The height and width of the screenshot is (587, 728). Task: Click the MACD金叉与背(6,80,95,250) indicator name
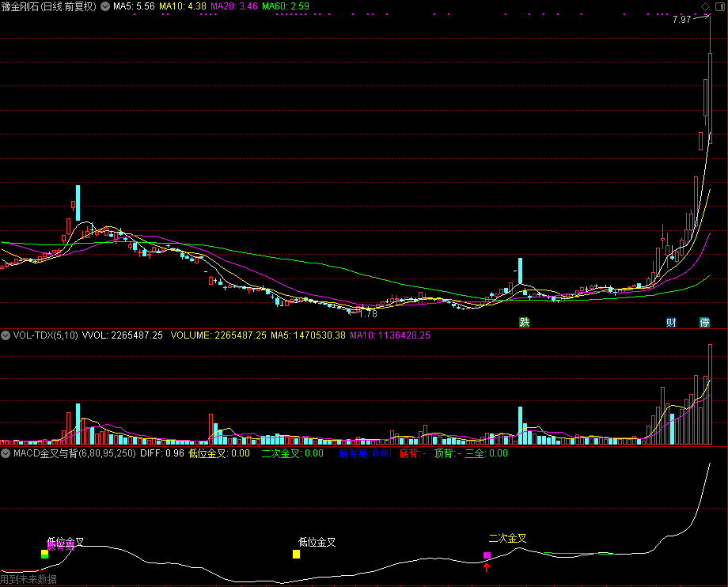coord(74,453)
